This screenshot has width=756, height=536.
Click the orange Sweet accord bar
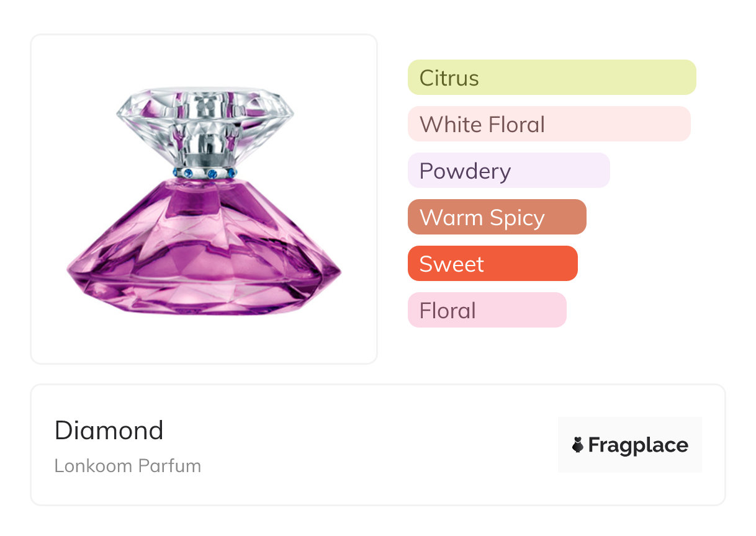tap(492, 264)
